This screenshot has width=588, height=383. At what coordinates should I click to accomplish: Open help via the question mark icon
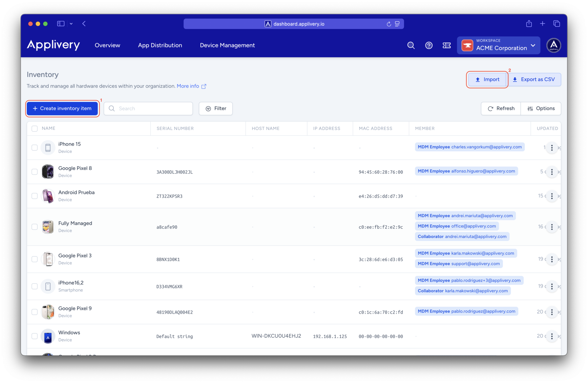429,45
